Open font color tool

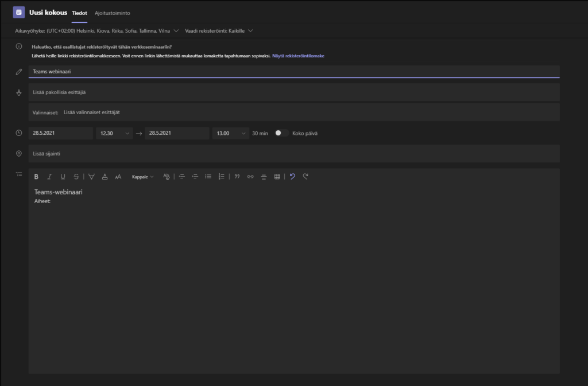(105, 177)
